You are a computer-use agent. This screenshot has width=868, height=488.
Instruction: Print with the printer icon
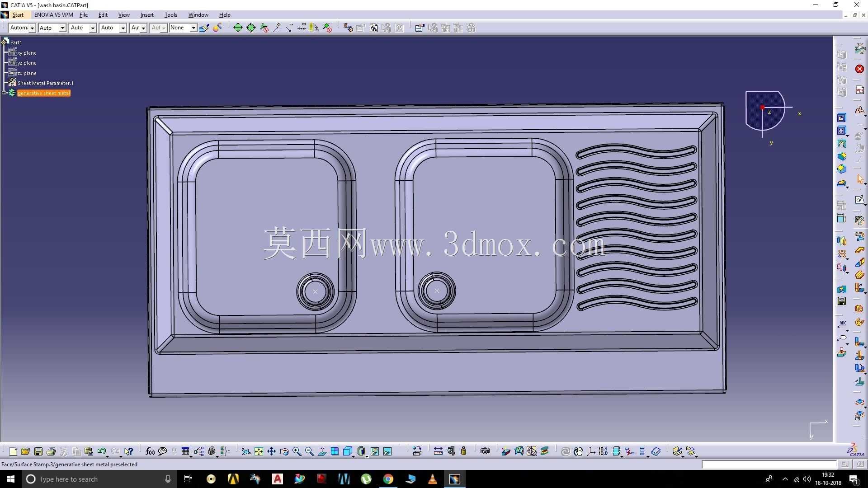[x=51, y=451]
